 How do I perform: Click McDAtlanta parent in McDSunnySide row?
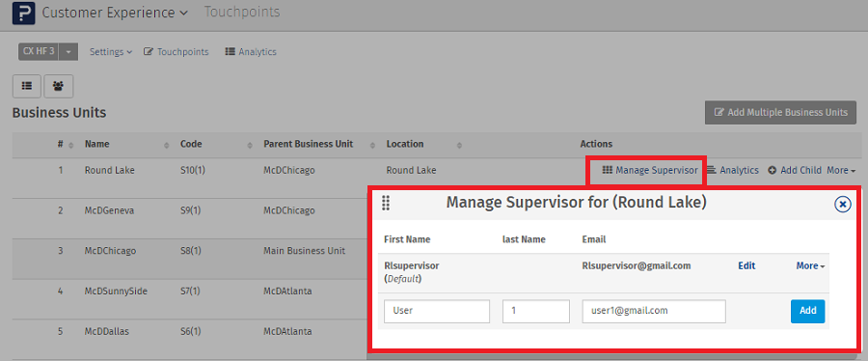[287, 292]
